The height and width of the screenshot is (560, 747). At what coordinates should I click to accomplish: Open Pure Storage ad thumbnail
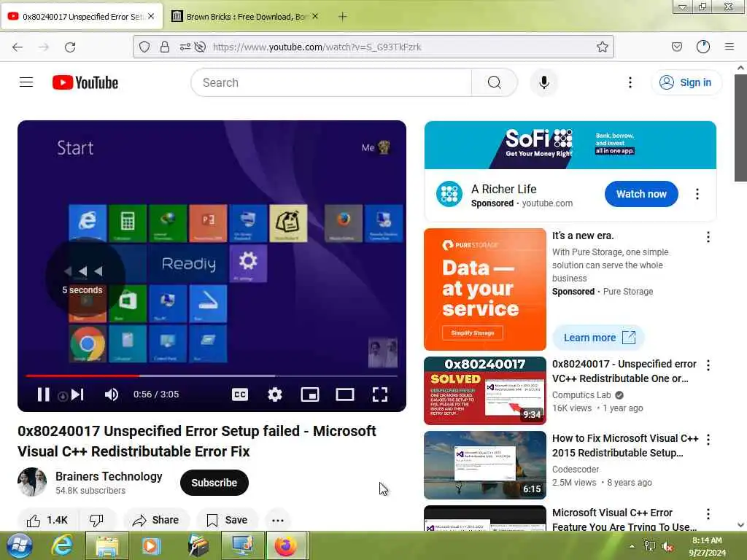[x=485, y=289]
